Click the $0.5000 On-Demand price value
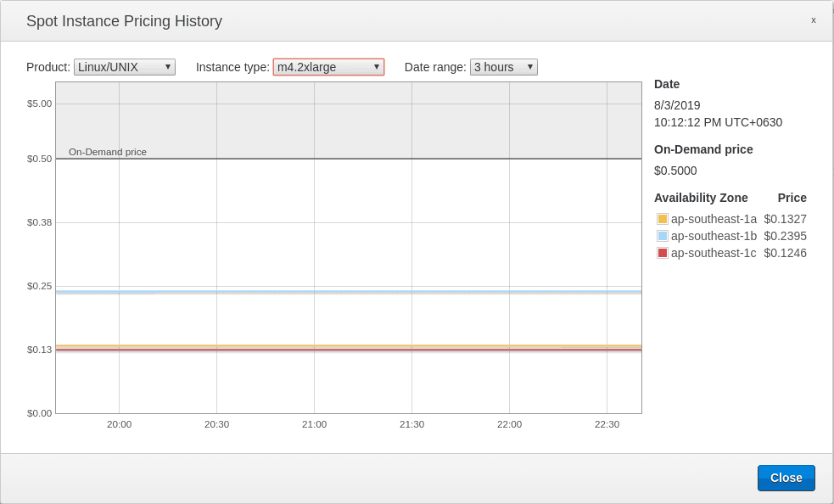This screenshot has height=504, width=834. point(675,171)
